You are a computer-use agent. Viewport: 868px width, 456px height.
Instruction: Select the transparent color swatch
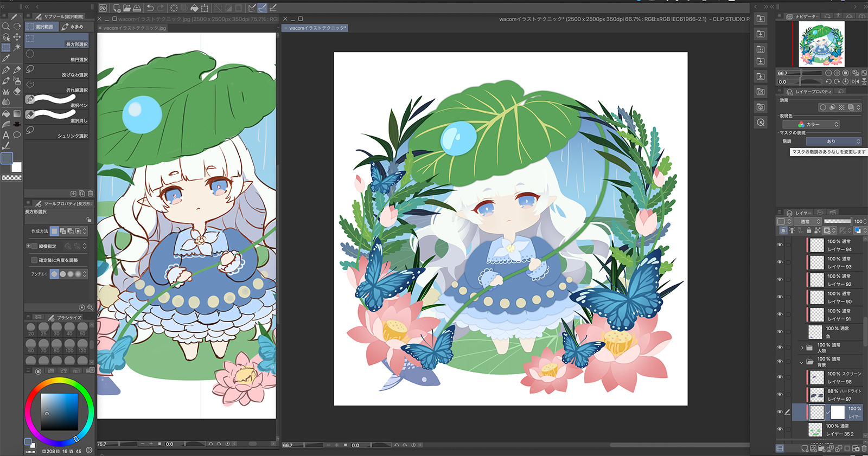[11, 177]
